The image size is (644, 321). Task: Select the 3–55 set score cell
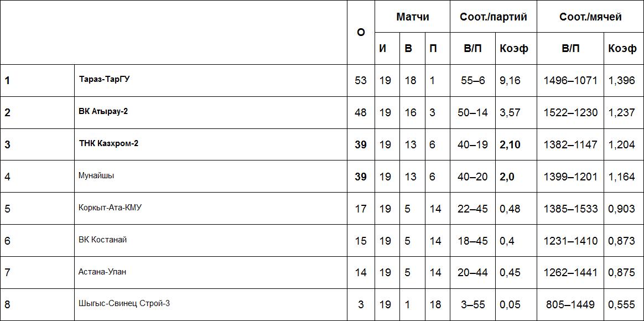(472, 304)
